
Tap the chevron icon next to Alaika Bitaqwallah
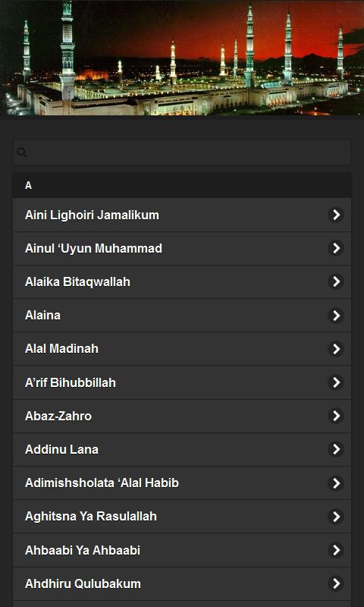[x=336, y=281]
